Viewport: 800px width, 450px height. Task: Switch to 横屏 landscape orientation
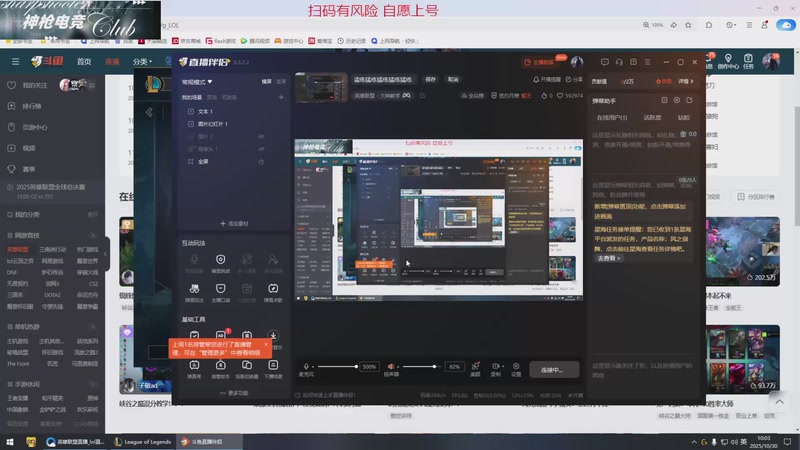point(266,82)
